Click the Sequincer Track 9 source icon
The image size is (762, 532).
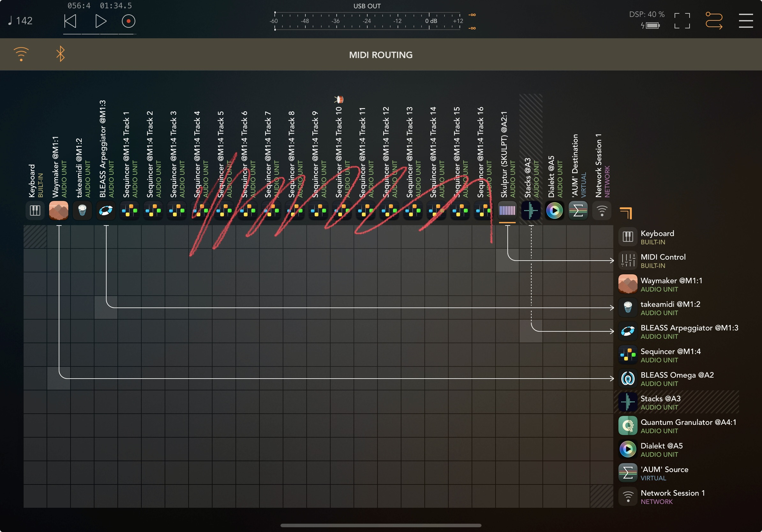tap(318, 210)
